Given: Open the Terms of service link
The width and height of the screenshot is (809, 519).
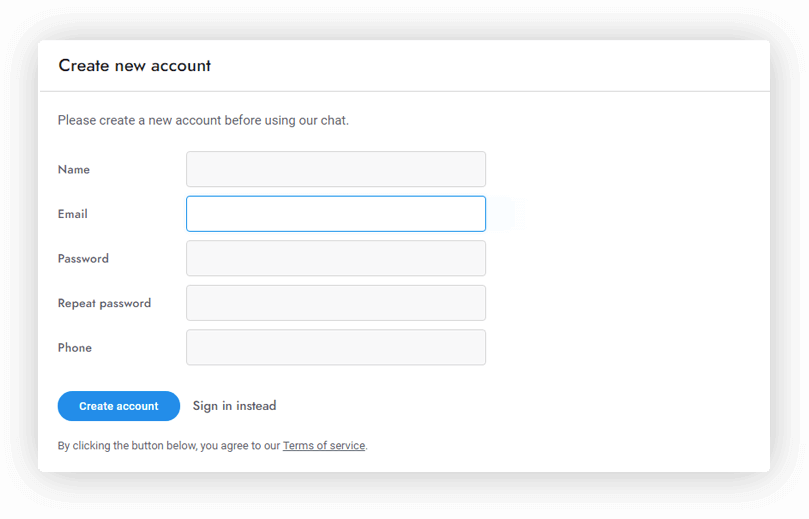Looking at the screenshot, I should click(x=324, y=446).
